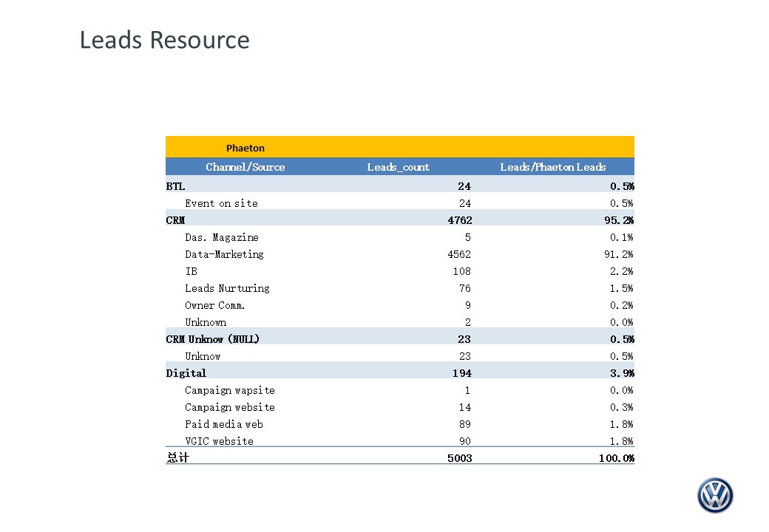Select the 'CRM' group row label

[175, 220]
